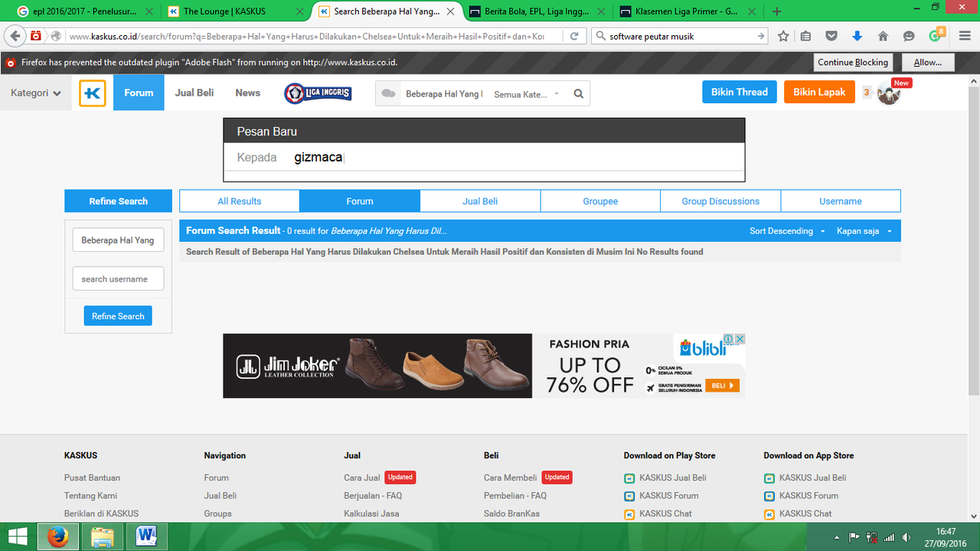Viewport: 980px width, 551px height.
Task: Open the Cara Membeli footer link
Action: pyautogui.click(x=511, y=478)
